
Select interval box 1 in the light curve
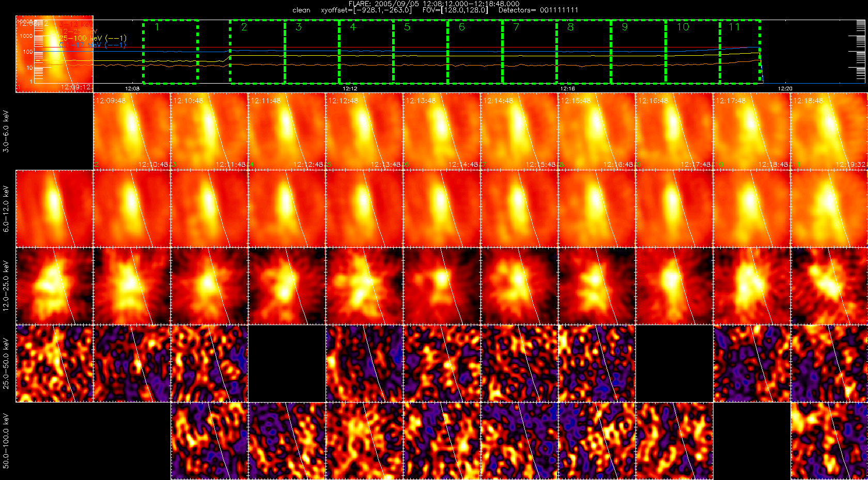click(171, 52)
